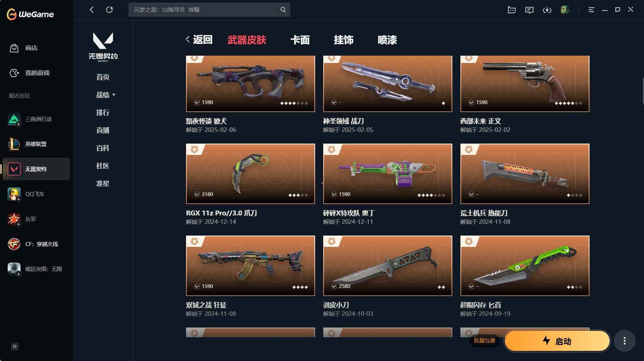Click the refresh icon next to search bar
The height and width of the screenshot is (361, 644).
(109, 10)
